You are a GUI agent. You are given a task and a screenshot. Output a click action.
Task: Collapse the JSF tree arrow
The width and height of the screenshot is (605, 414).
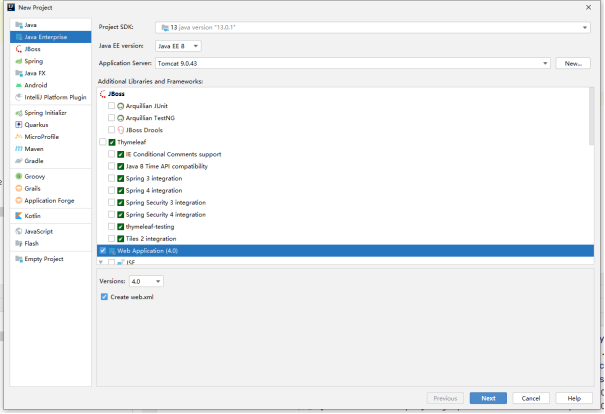pyautogui.click(x=101, y=262)
